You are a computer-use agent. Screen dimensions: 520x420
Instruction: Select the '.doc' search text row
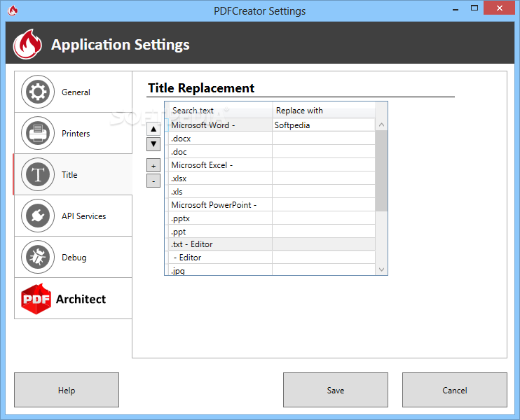click(272, 151)
